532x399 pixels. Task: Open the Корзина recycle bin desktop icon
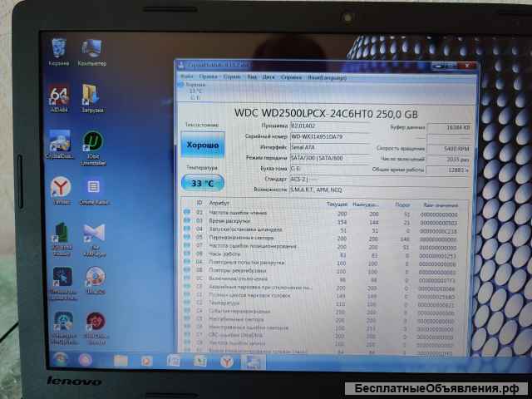tap(59, 47)
